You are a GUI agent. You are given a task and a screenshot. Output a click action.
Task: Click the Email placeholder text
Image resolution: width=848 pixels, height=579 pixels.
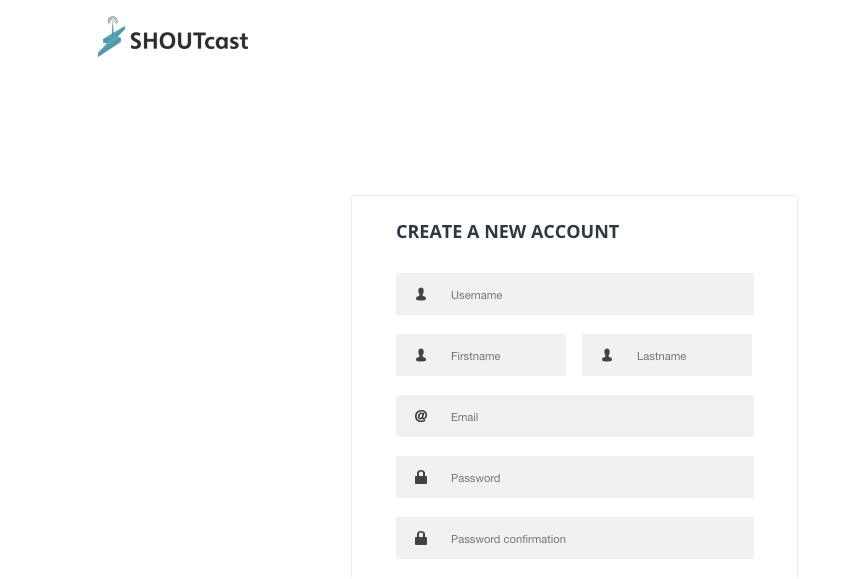click(465, 417)
